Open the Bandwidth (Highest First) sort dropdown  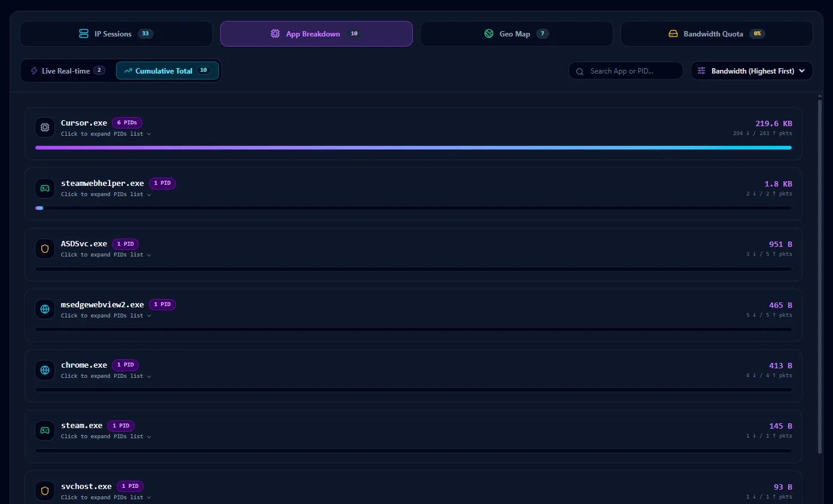pyautogui.click(x=752, y=71)
